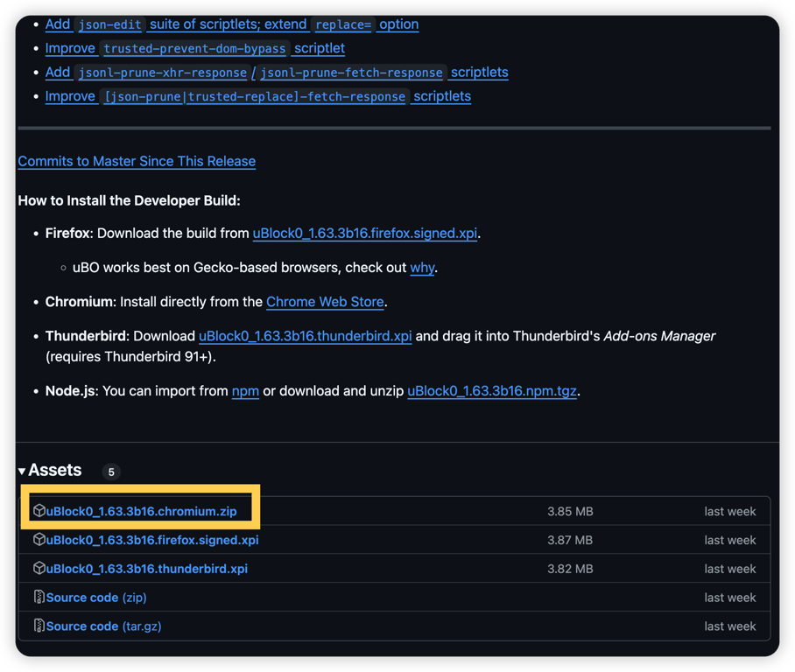Follow the 'why' link about Gecko browsers
The height and width of the screenshot is (672, 795).
point(422,268)
